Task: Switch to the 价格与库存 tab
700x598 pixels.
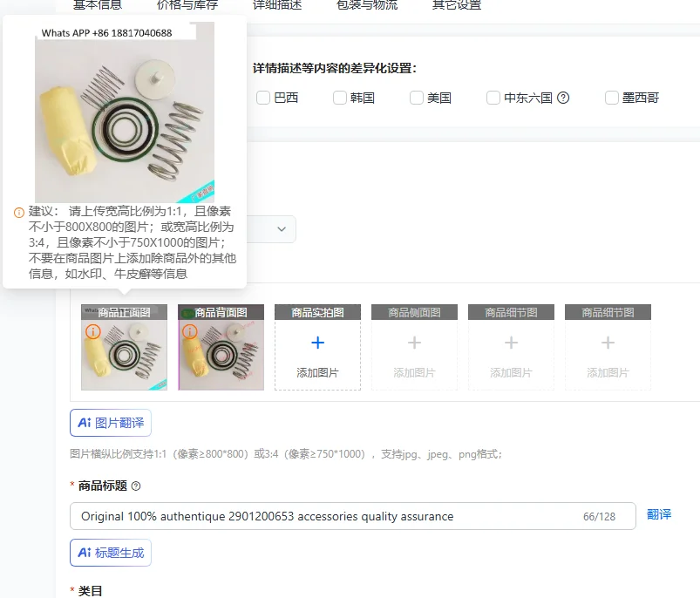Action: coord(187,5)
